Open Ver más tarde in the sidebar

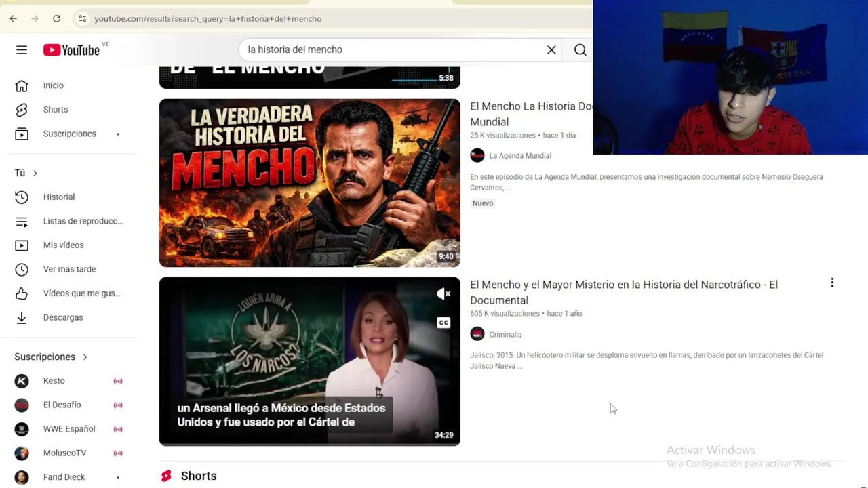tap(69, 269)
